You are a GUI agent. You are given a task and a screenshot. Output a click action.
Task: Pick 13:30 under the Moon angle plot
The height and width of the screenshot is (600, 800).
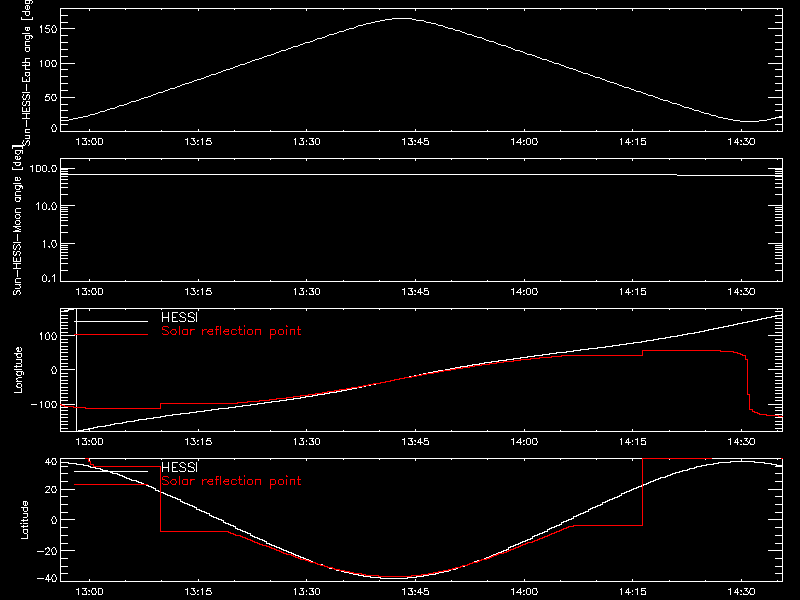[x=307, y=291]
